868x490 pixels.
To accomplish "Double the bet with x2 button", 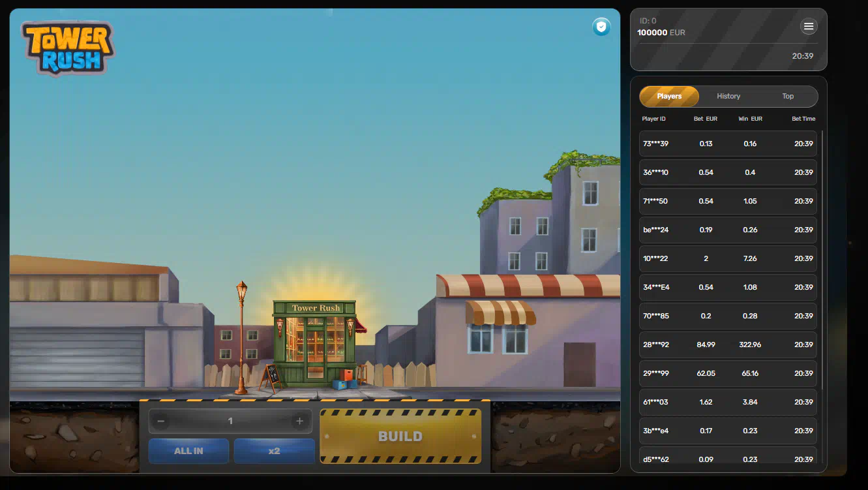I will coord(274,451).
